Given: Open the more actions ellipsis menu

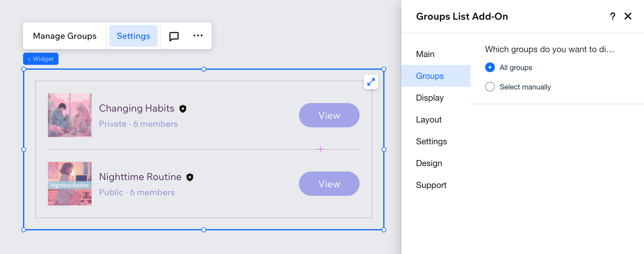Looking at the screenshot, I should [x=198, y=36].
